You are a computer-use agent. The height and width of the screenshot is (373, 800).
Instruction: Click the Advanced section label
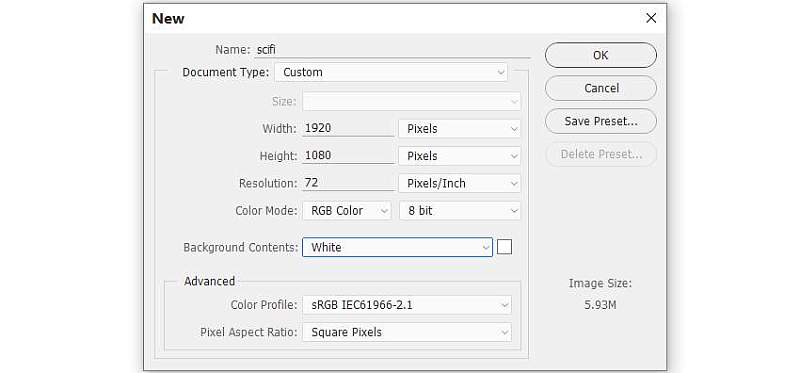pyautogui.click(x=209, y=281)
